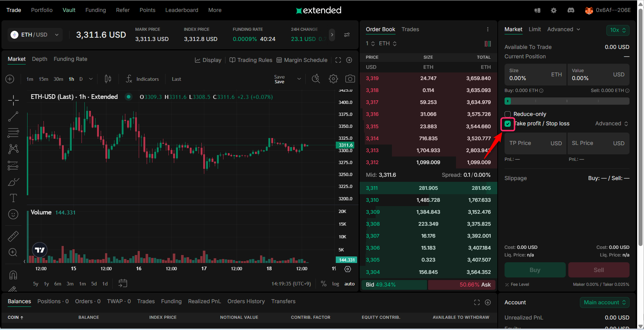Image resolution: width=644 pixels, height=330 pixels.
Task: Open the Indicators menu
Action: 143,79
